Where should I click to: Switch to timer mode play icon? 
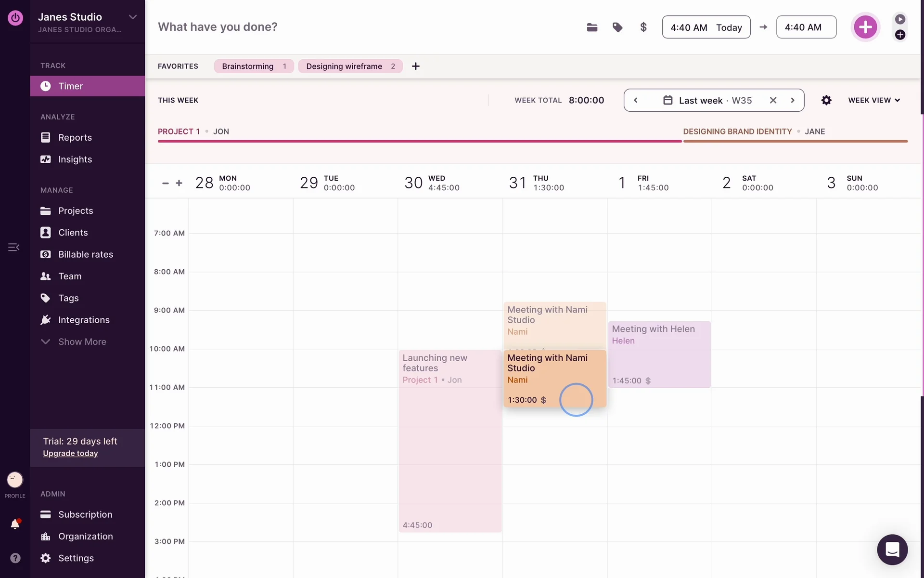(900, 19)
